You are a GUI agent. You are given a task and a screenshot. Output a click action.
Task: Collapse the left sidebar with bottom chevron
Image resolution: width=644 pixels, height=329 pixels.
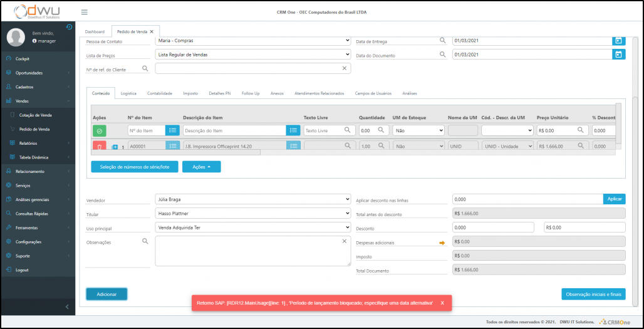click(x=67, y=306)
